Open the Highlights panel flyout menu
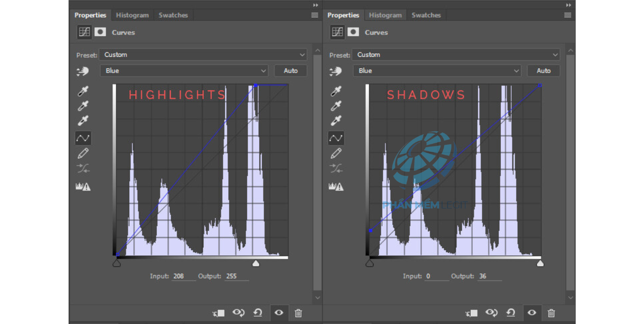 pyautogui.click(x=314, y=15)
